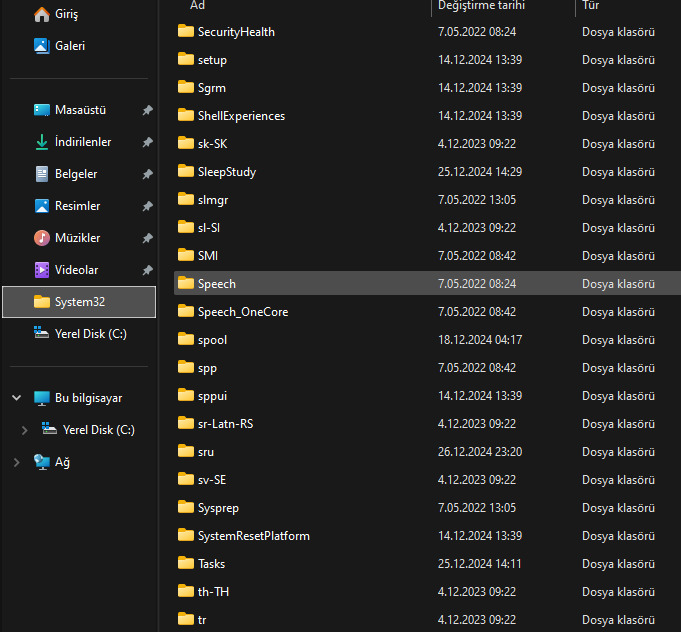Toggle the pin next to Resimler
Viewport: 681px width, 632px height.
click(x=148, y=206)
